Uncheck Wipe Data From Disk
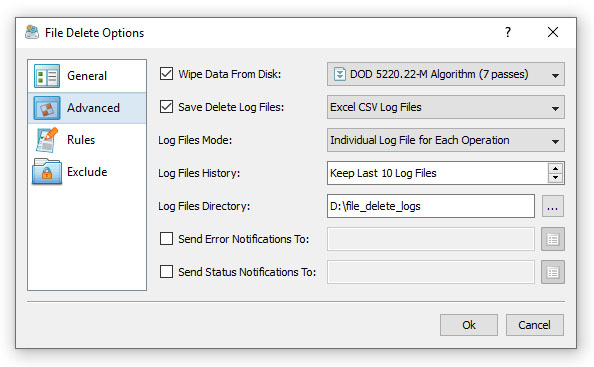 [166, 74]
